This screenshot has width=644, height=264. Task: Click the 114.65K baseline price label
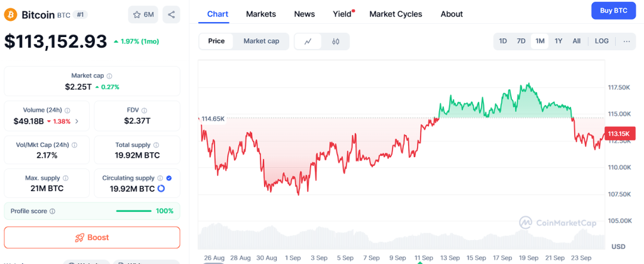click(x=214, y=119)
